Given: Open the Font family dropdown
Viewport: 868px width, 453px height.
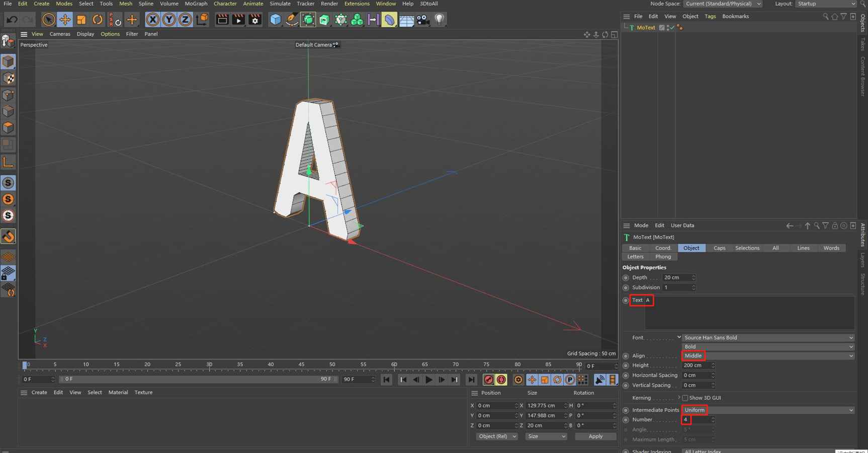Looking at the screenshot, I should click(x=768, y=338).
